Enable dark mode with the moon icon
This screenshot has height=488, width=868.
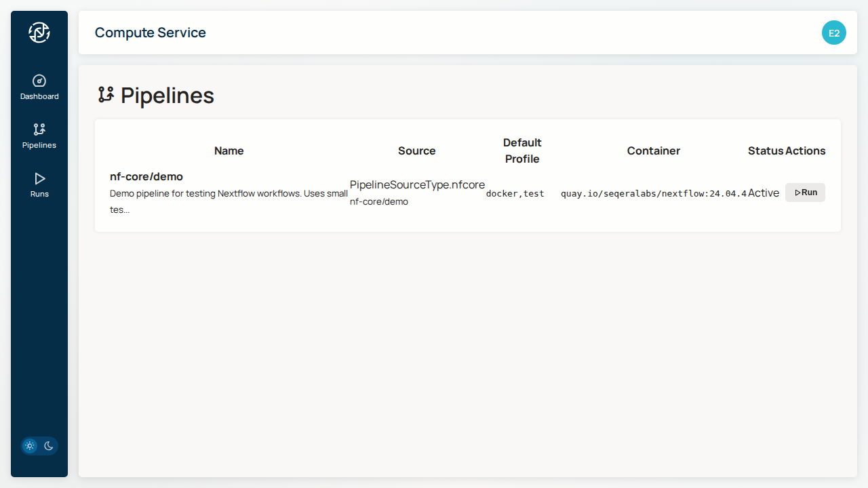tap(49, 446)
